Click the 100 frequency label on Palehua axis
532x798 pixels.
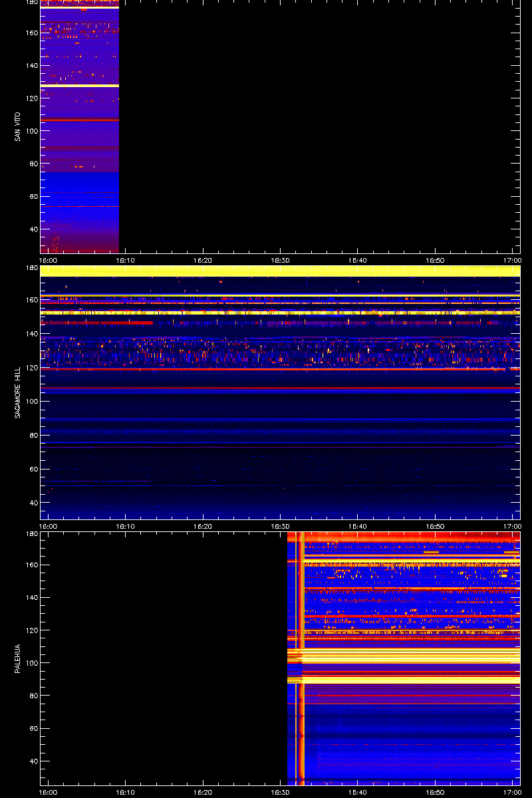(32, 663)
